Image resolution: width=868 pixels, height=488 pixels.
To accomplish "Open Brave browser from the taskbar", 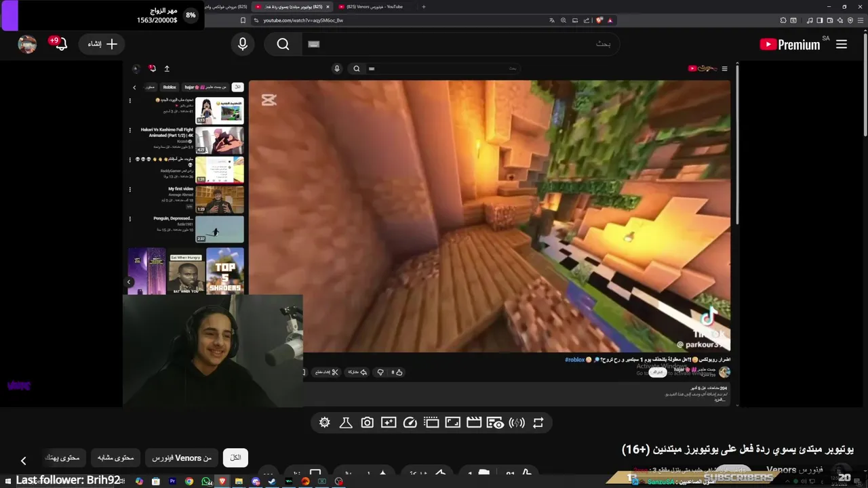I will coord(222,481).
